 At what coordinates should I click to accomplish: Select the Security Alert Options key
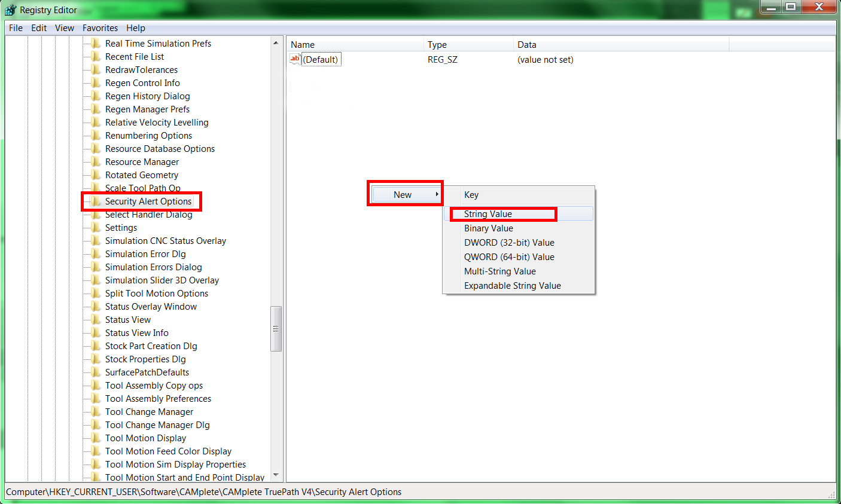coord(148,201)
